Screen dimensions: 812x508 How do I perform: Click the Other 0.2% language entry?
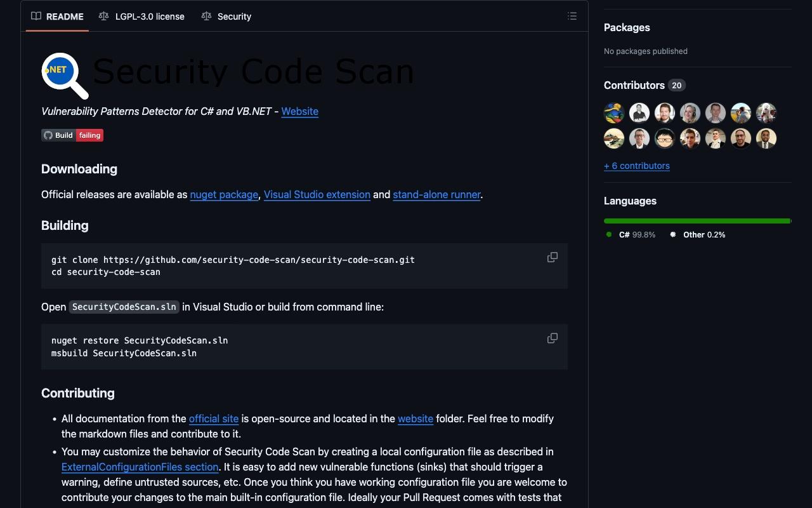coord(698,234)
